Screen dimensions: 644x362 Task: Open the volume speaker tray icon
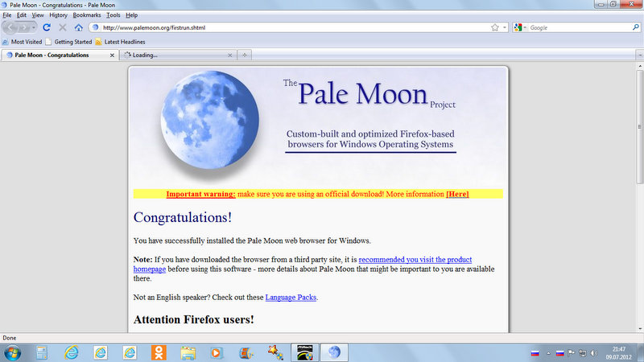coord(593,352)
